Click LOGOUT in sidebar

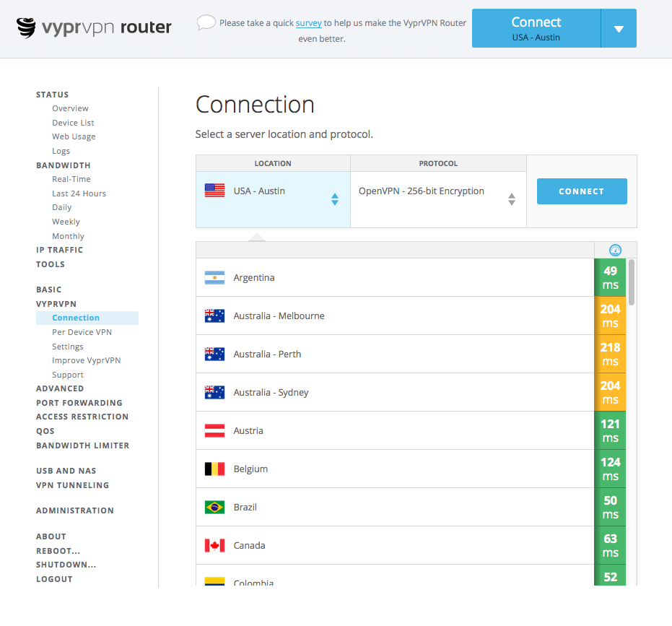coord(54,579)
